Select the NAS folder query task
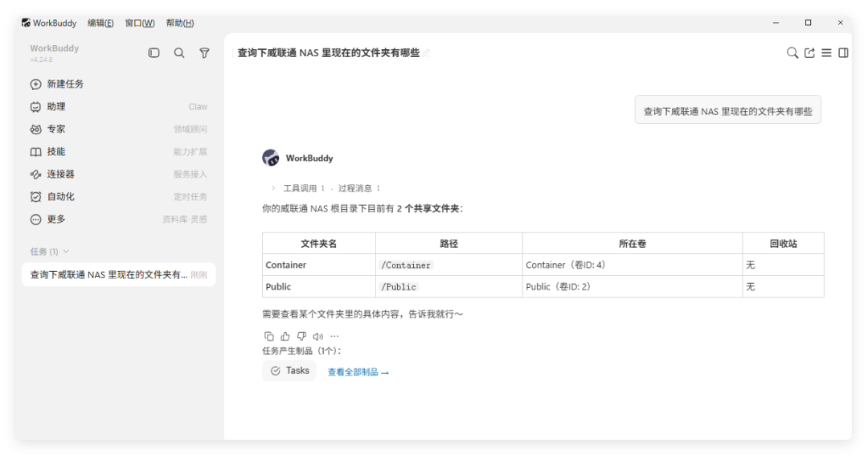 pos(118,275)
